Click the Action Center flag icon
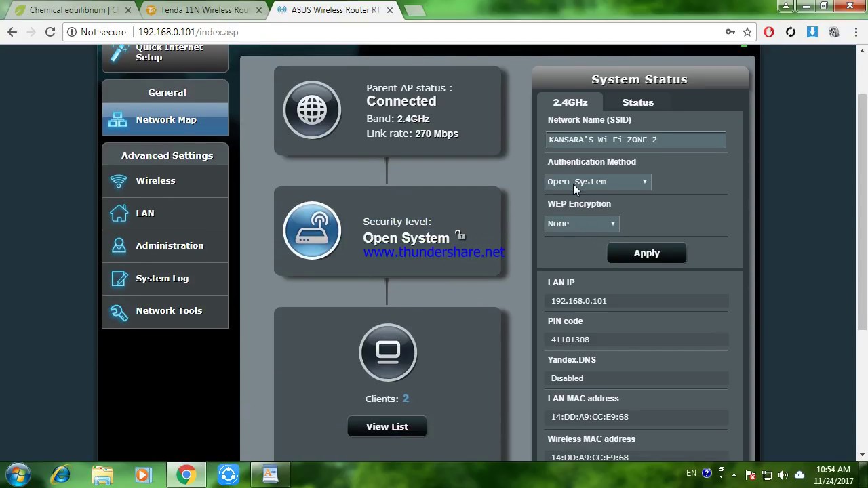The height and width of the screenshot is (488, 868). point(751,474)
